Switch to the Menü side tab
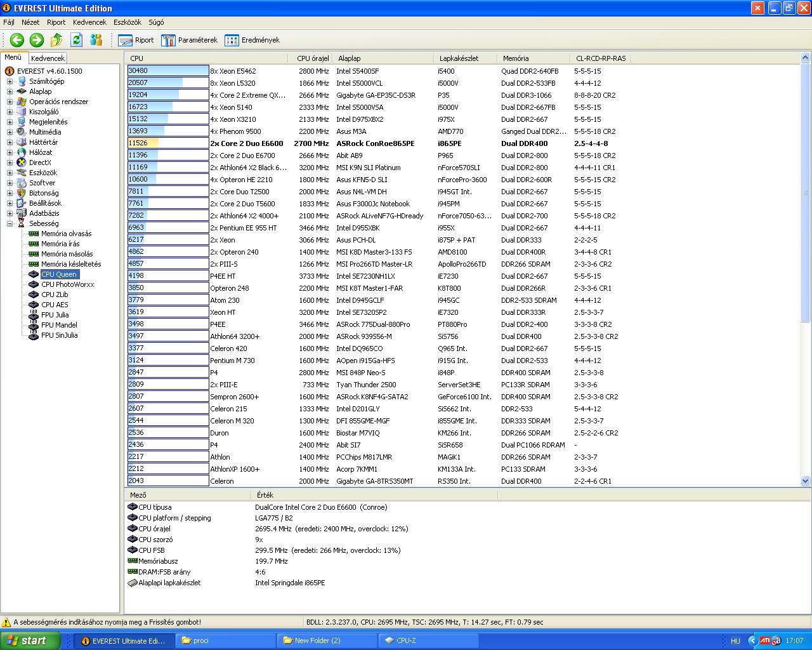This screenshot has width=812, height=650. pyautogui.click(x=13, y=58)
